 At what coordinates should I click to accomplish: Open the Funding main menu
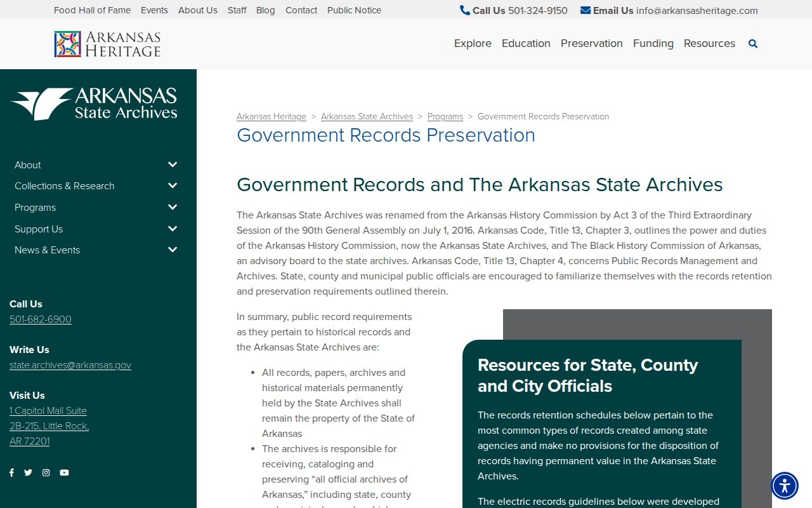click(653, 43)
